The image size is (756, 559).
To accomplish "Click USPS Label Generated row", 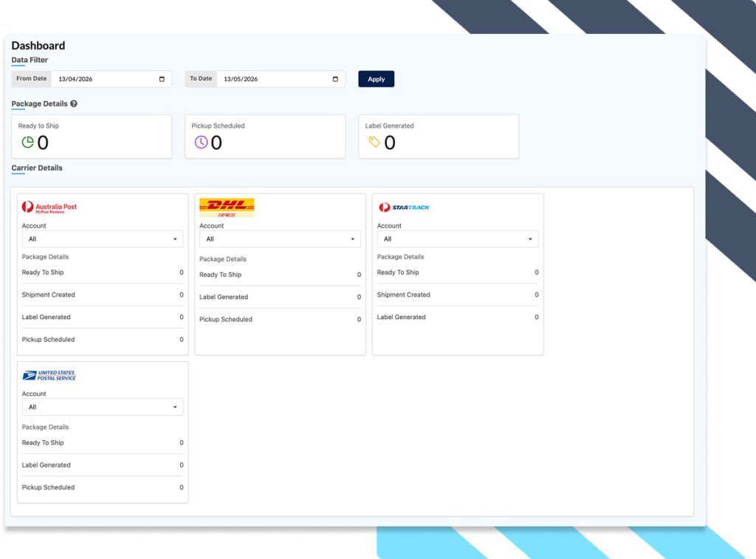I will [x=103, y=465].
